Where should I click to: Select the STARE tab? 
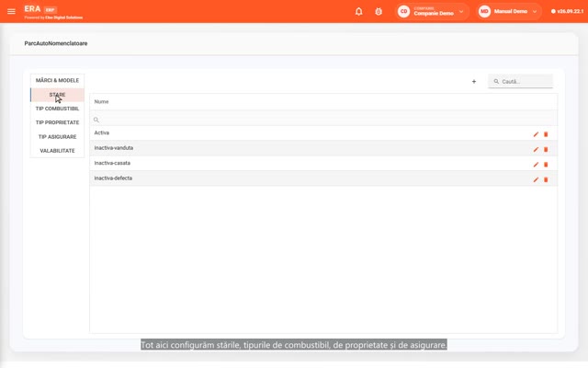coord(57,95)
